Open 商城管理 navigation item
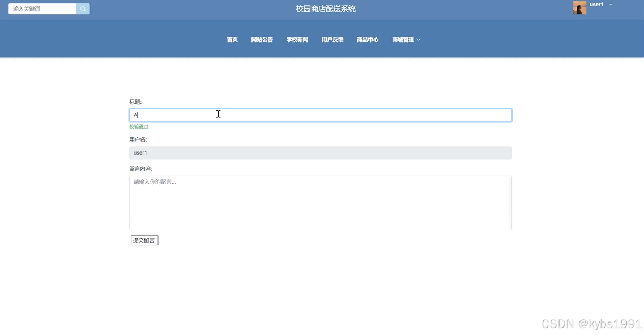Image resolution: width=644 pixels, height=335 pixels. pyautogui.click(x=403, y=40)
